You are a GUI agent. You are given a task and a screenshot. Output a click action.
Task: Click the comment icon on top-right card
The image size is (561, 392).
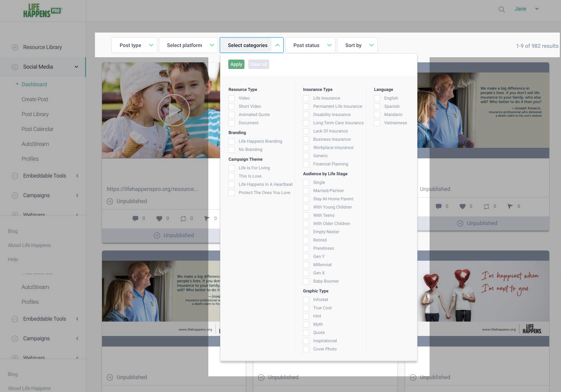pos(439,206)
